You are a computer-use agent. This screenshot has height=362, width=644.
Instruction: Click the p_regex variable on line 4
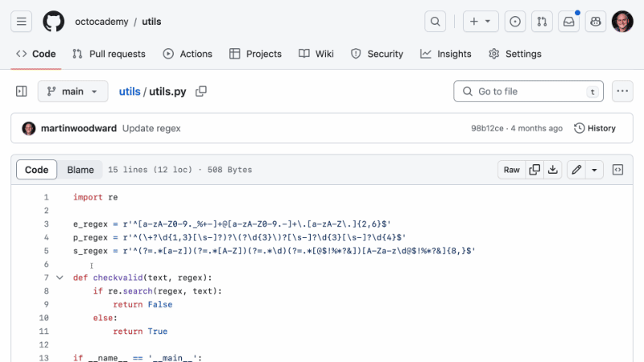90,237
